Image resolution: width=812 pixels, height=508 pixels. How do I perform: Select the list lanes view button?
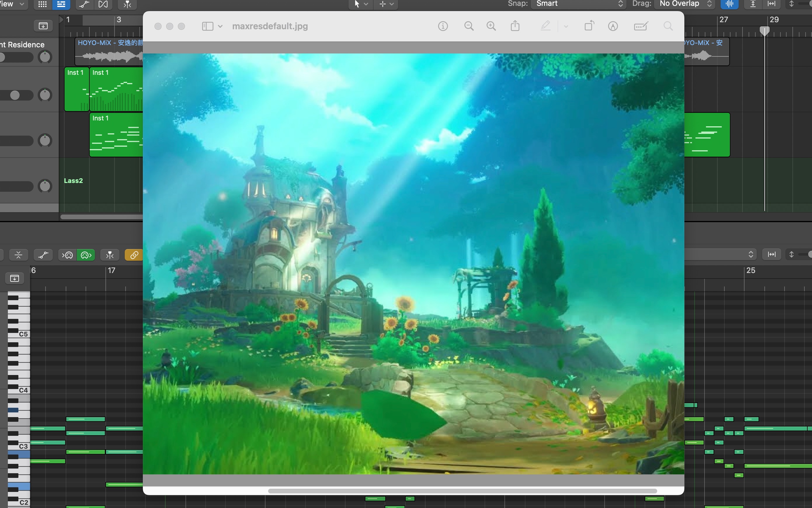[x=61, y=4]
